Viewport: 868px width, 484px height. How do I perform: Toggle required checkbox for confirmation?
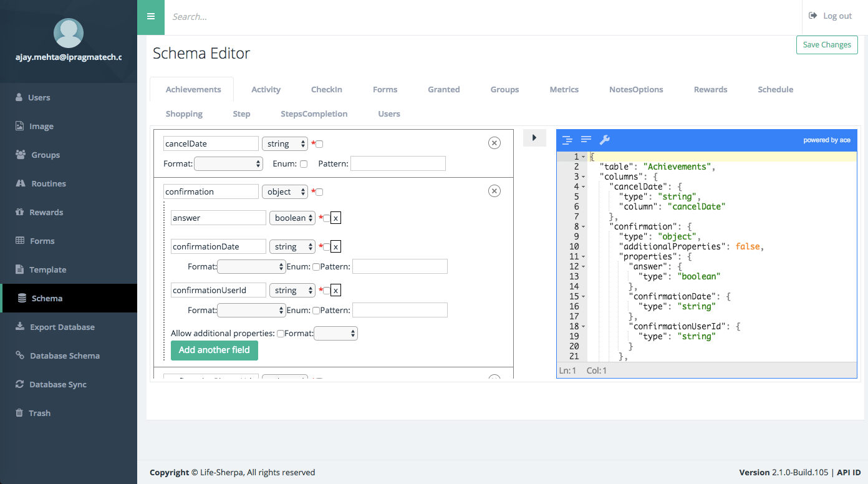319,191
